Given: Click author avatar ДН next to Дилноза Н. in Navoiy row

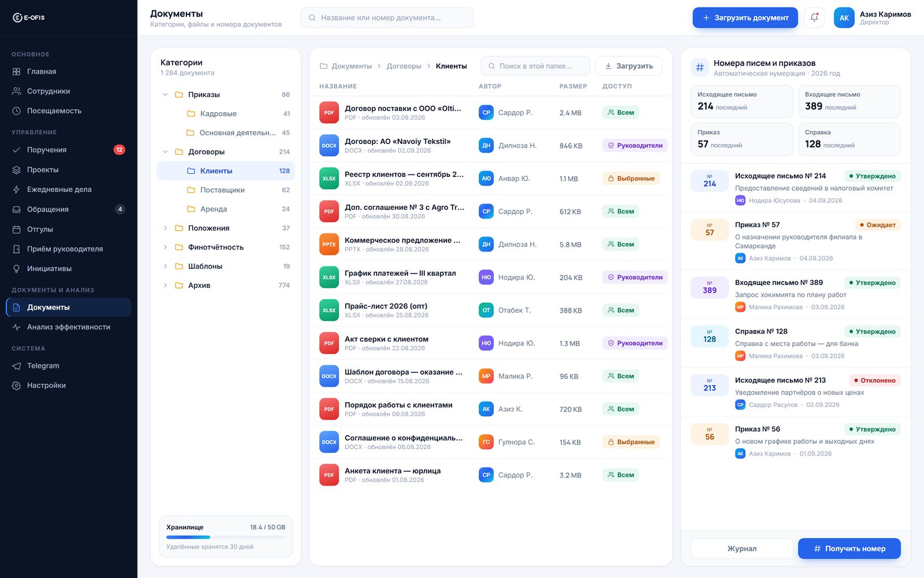Looking at the screenshot, I should (x=486, y=146).
